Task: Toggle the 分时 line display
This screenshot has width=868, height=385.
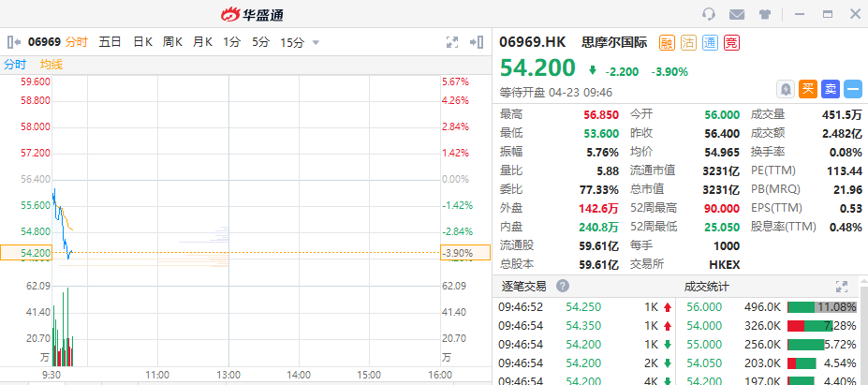Action: pos(15,65)
